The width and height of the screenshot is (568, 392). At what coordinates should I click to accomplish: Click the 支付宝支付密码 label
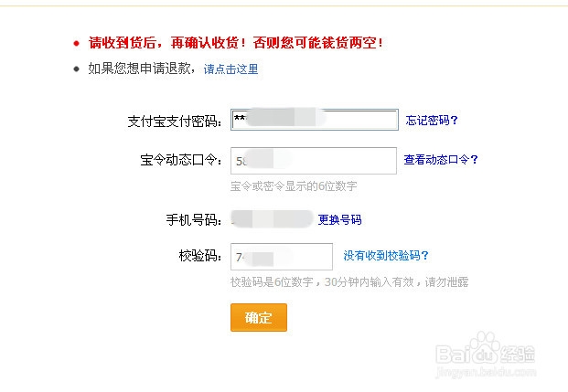coord(176,121)
